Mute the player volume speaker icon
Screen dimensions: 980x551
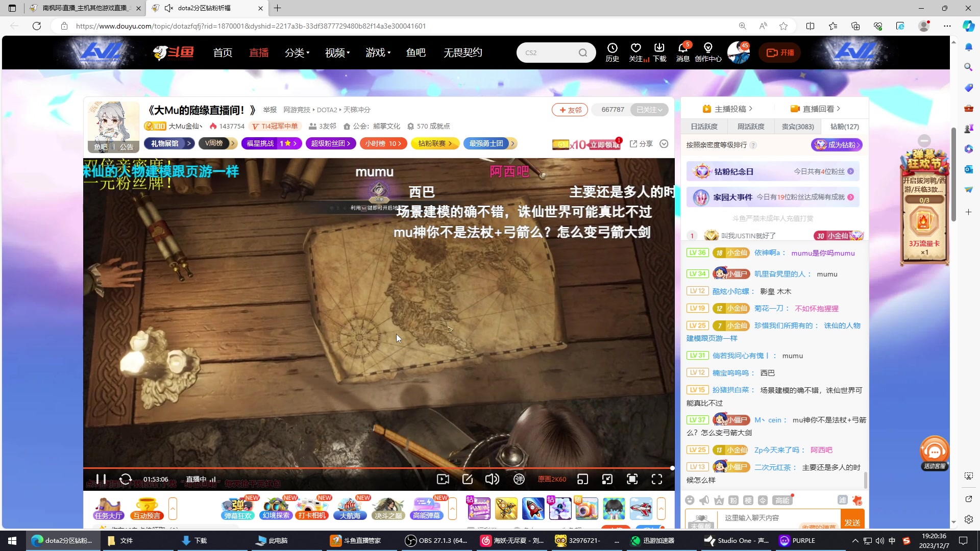point(492,479)
